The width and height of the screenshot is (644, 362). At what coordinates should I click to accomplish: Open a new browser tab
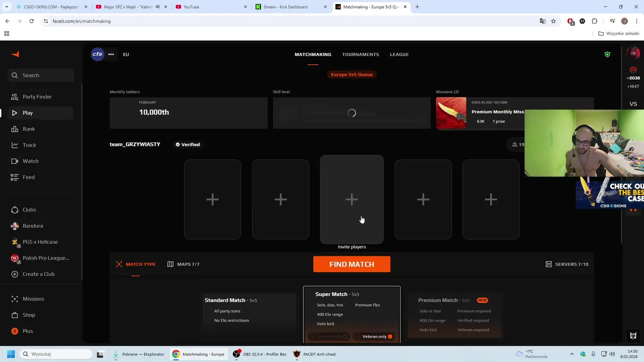click(417, 7)
